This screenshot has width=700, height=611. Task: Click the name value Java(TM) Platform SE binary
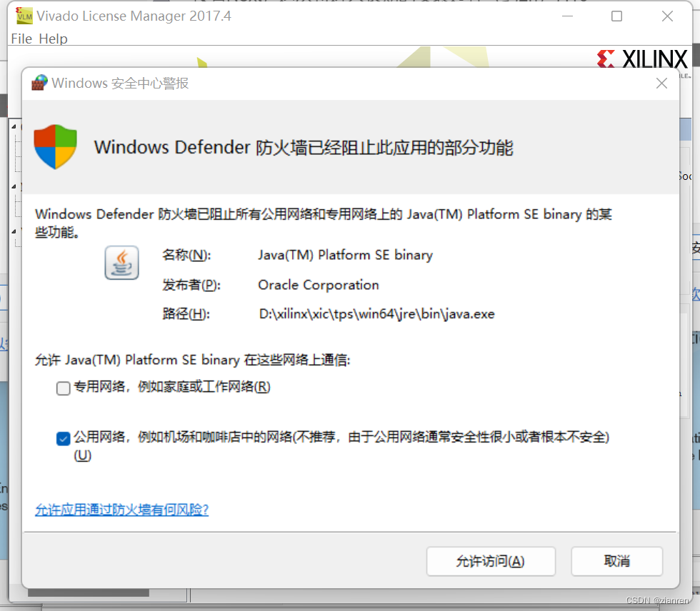(x=345, y=255)
